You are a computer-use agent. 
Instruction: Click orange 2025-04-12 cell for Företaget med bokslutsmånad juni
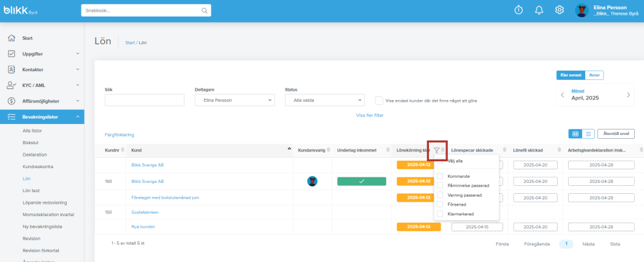(415, 198)
